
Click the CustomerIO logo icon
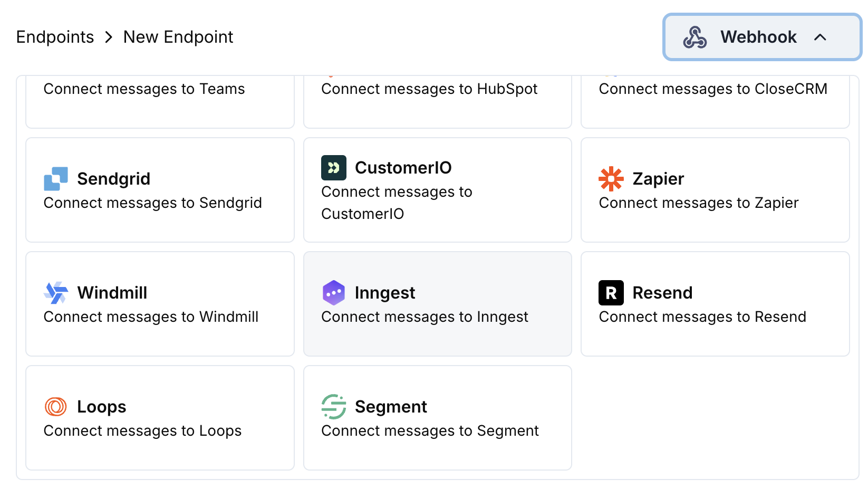tap(333, 167)
